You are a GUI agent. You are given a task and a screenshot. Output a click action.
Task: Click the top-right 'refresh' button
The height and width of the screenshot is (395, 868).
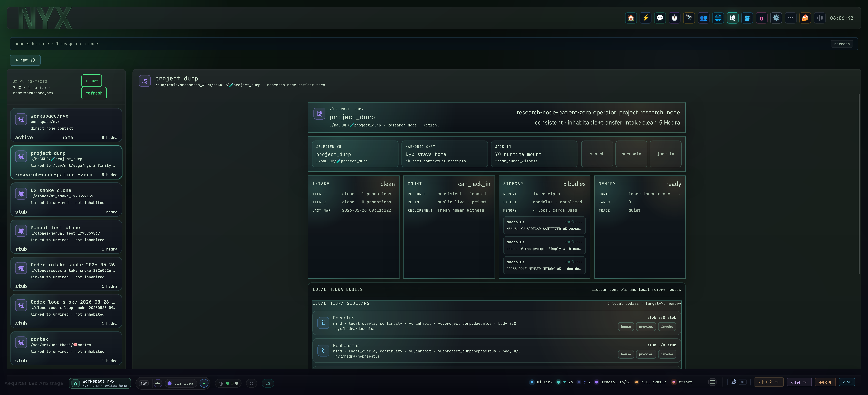tap(842, 44)
